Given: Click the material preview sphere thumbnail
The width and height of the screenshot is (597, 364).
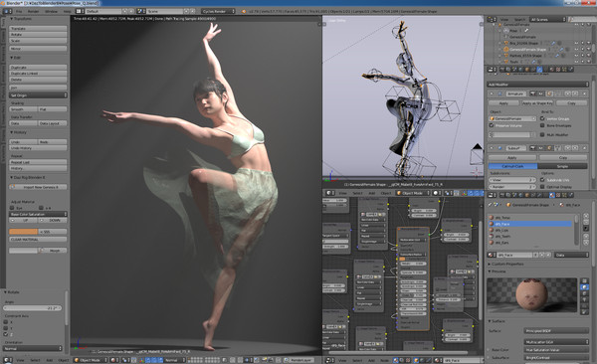Looking at the screenshot, I should tap(532, 294).
